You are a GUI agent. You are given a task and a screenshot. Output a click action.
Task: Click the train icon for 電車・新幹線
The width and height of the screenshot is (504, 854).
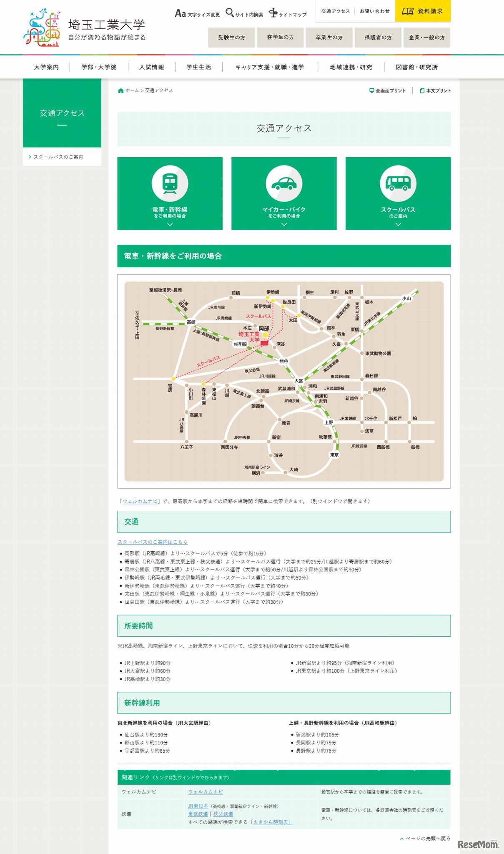point(170,183)
